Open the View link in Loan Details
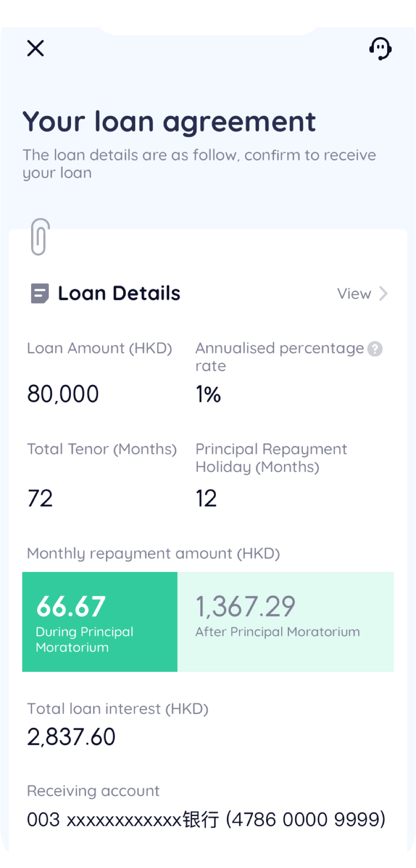The width and height of the screenshot is (416, 868). 354,294
